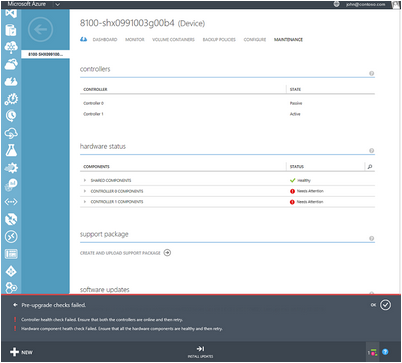Open the dropdown chevron beside Microsoft Azure
Viewport: 402px width, 363px height.
pos(57,5)
